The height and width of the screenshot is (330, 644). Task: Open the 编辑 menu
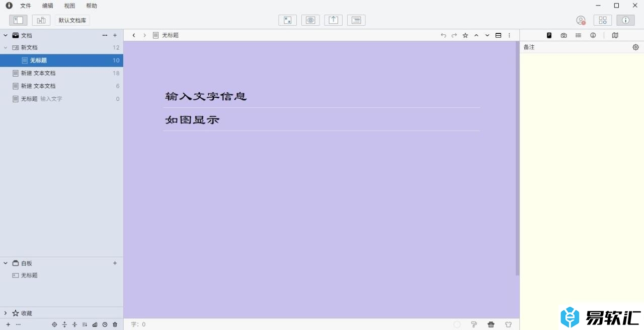(x=48, y=6)
